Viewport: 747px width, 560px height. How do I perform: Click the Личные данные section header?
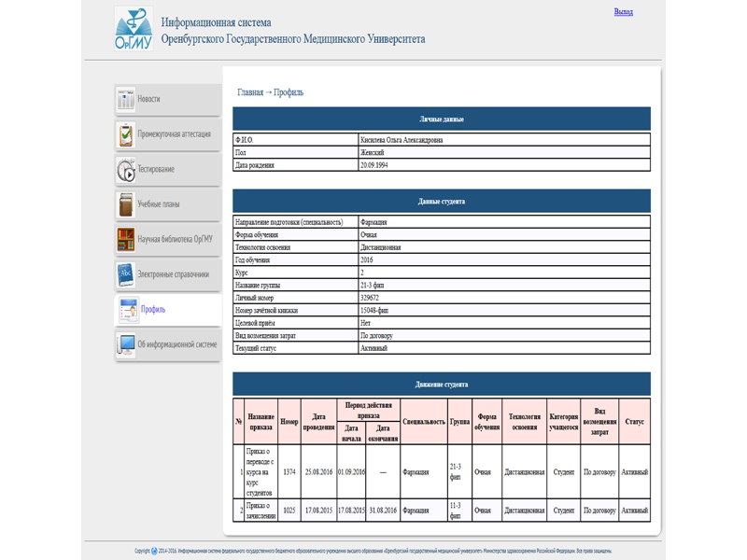pos(442,119)
